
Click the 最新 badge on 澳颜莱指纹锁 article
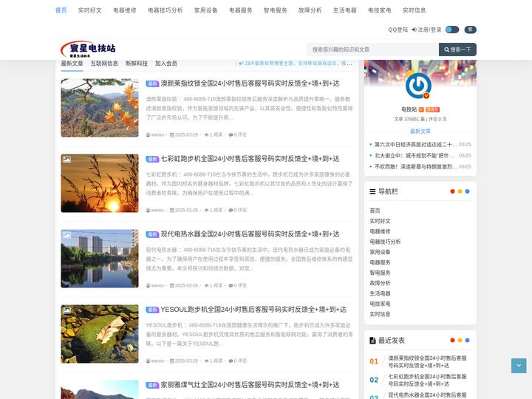(x=152, y=83)
